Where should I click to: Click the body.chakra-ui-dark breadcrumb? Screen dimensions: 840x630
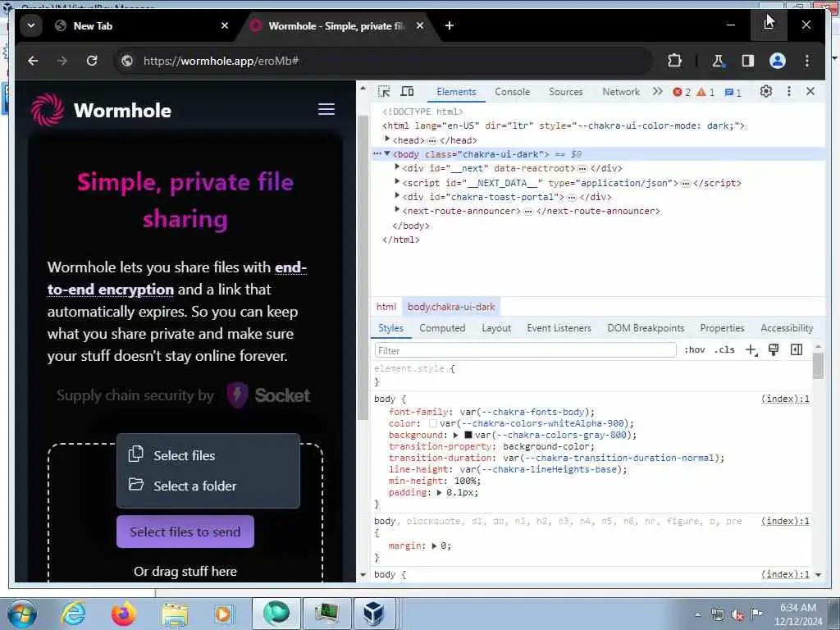[x=451, y=307]
